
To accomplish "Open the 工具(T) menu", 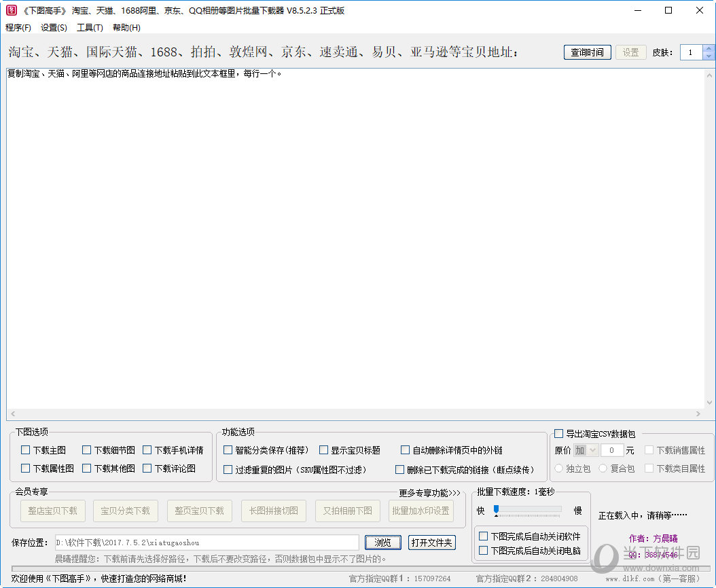I will pos(90,27).
